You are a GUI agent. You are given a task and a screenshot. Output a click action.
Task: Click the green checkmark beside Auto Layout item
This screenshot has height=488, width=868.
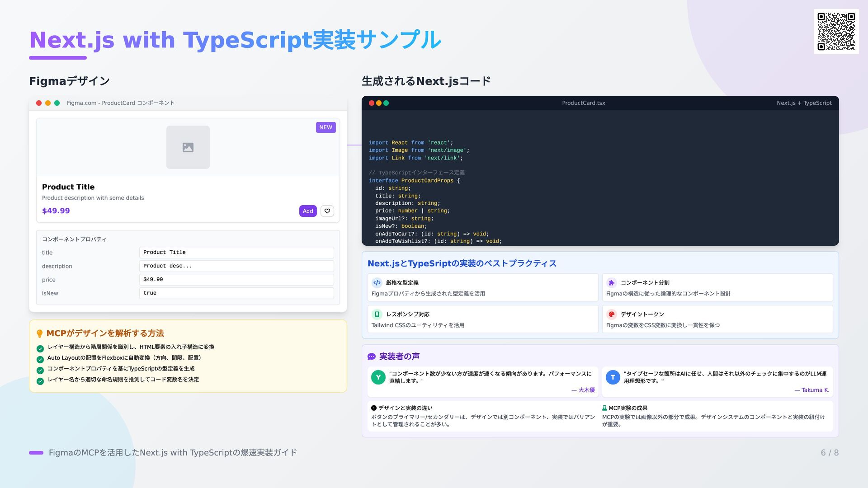point(40,359)
